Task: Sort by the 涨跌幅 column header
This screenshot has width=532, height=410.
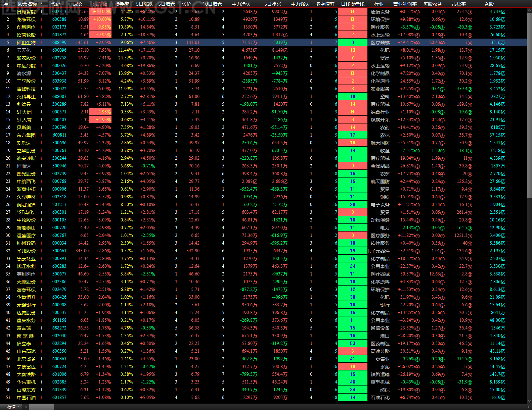Action: [x=100, y=4]
